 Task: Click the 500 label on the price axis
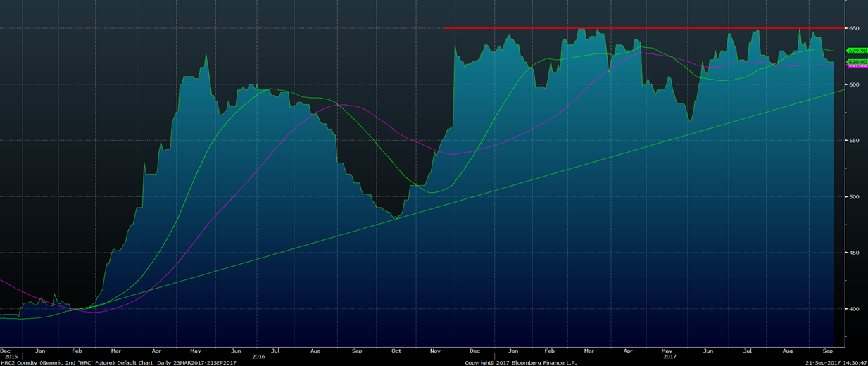tap(854, 196)
